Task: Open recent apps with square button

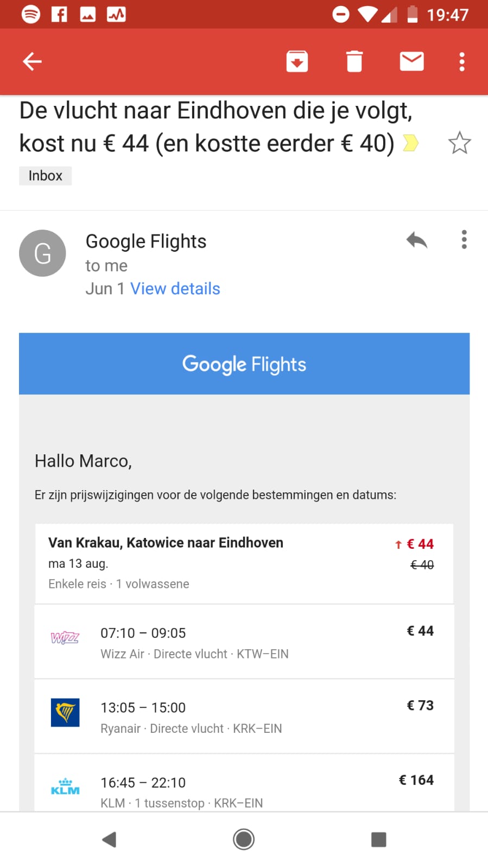Action: tap(378, 839)
